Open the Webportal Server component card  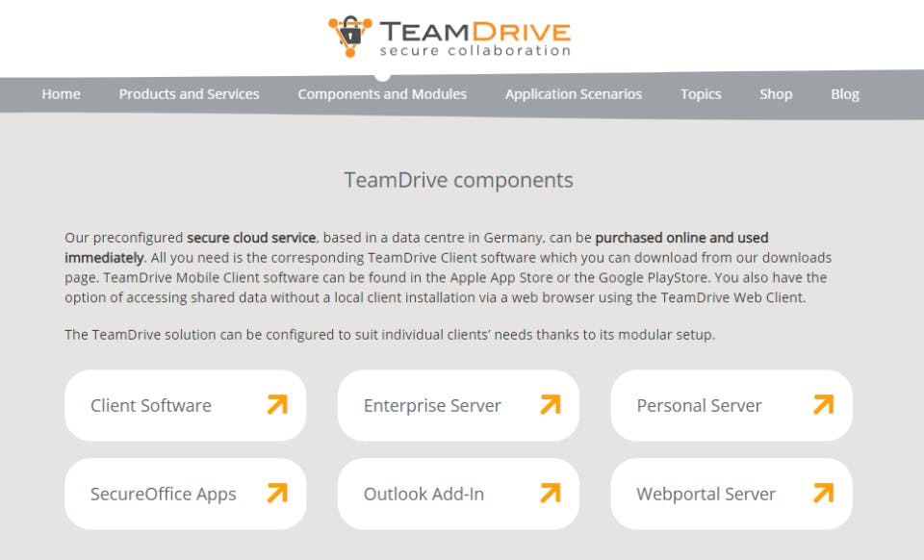point(731,494)
